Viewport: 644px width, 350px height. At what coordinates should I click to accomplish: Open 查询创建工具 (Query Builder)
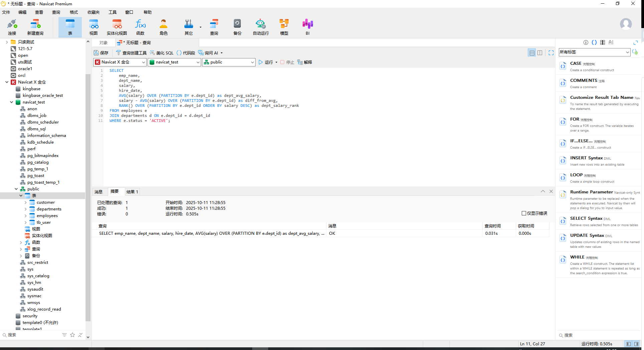[x=131, y=53]
